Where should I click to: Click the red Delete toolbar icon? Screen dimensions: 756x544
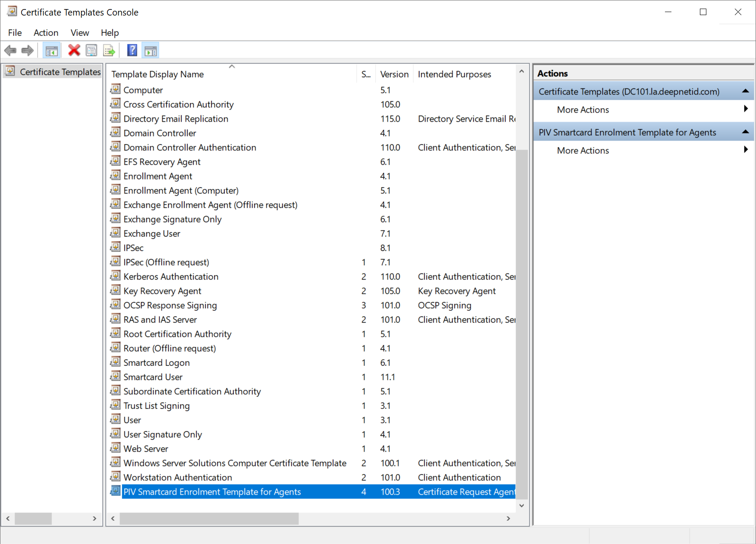coord(74,51)
